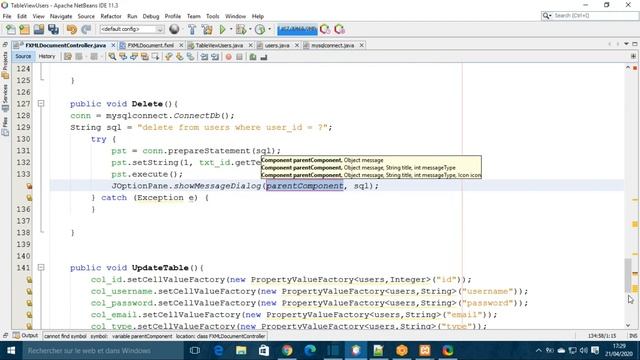This screenshot has height=360, width=640.
Task: Switch editor to History view
Action: pyautogui.click(x=47, y=56)
